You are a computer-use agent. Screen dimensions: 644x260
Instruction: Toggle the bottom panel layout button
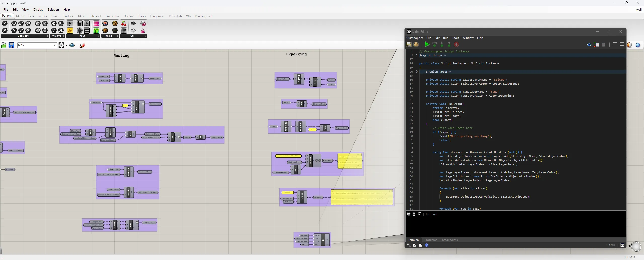click(x=622, y=45)
